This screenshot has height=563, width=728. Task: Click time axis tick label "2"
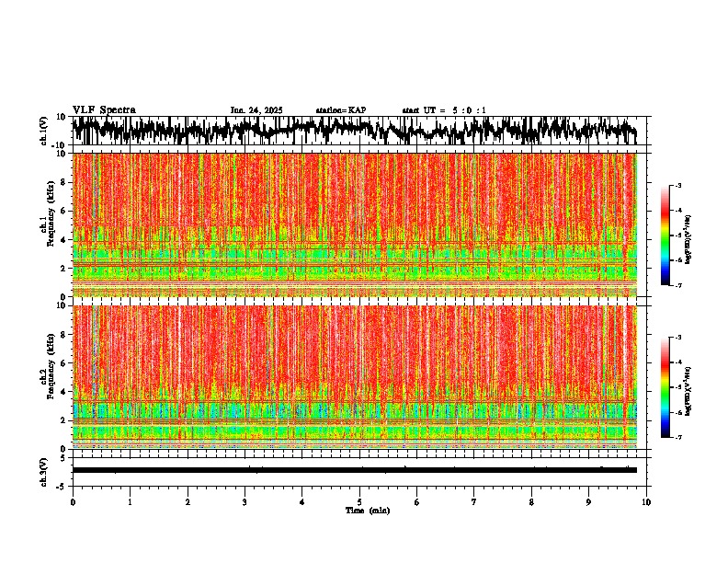[x=188, y=502]
